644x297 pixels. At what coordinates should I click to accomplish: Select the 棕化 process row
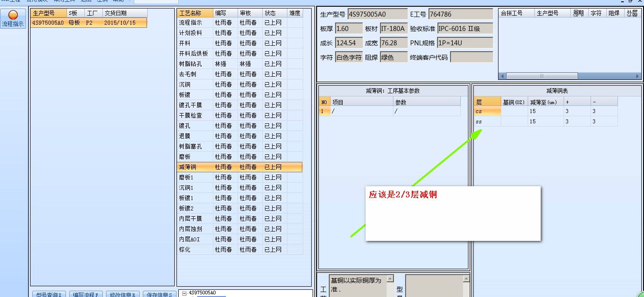point(240,249)
